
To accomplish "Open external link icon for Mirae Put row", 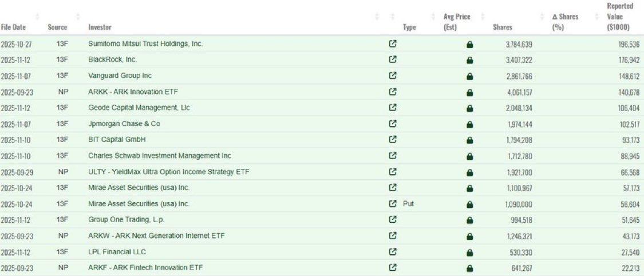I will pyautogui.click(x=393, y=203).
